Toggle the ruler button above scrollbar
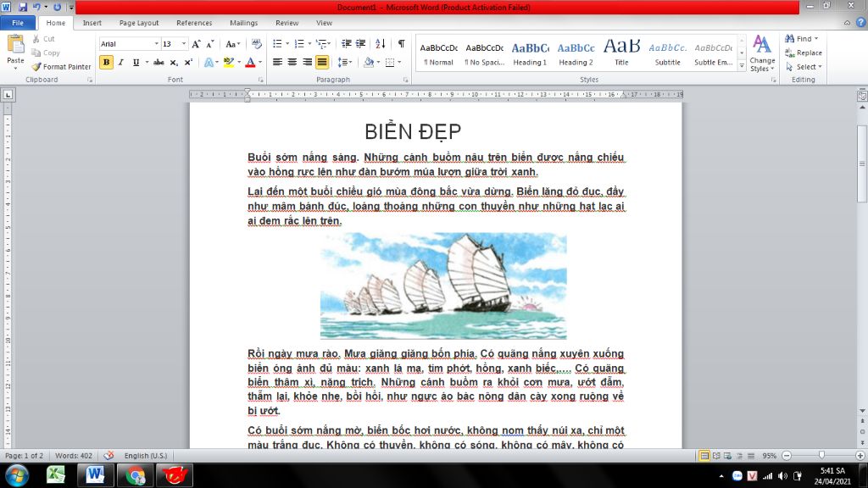Image resolution: width=868 pixels, height=488 pixels. pyautogui.click(x=862, y=95)
